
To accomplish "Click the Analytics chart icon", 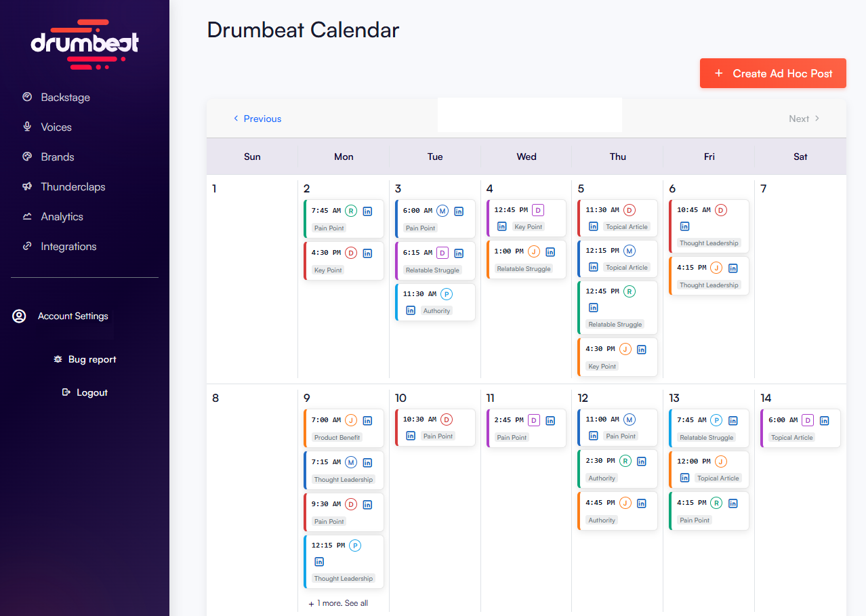I will click(x=27, y=216).
